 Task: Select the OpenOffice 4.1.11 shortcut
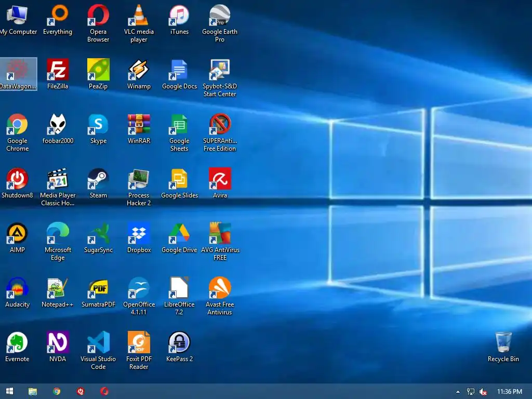[x=139, y=297]
